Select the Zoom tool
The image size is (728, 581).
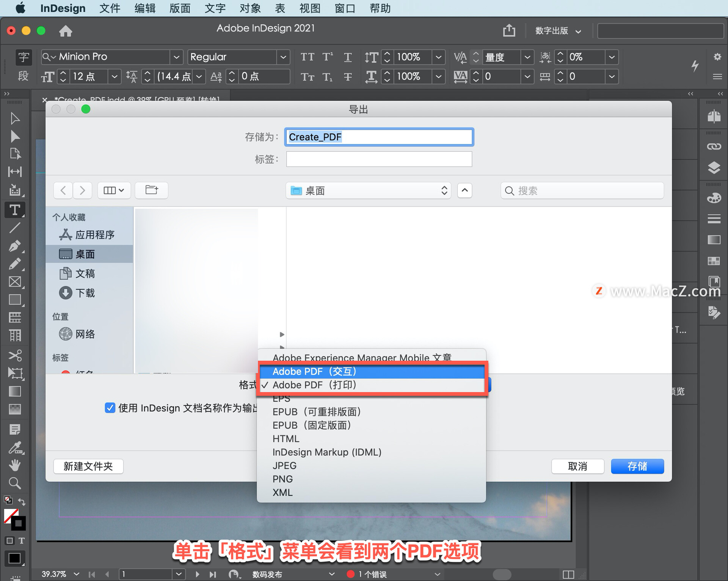pyautogui.click(x=15, y=483)
